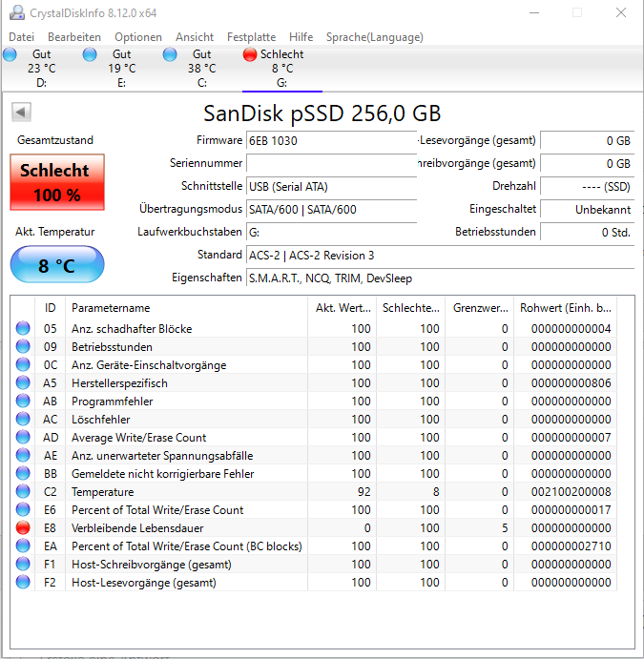This screenshot has height=659, width=644.
Task: Click the blue status orb for drive E:
Action: tap(90, 54)
